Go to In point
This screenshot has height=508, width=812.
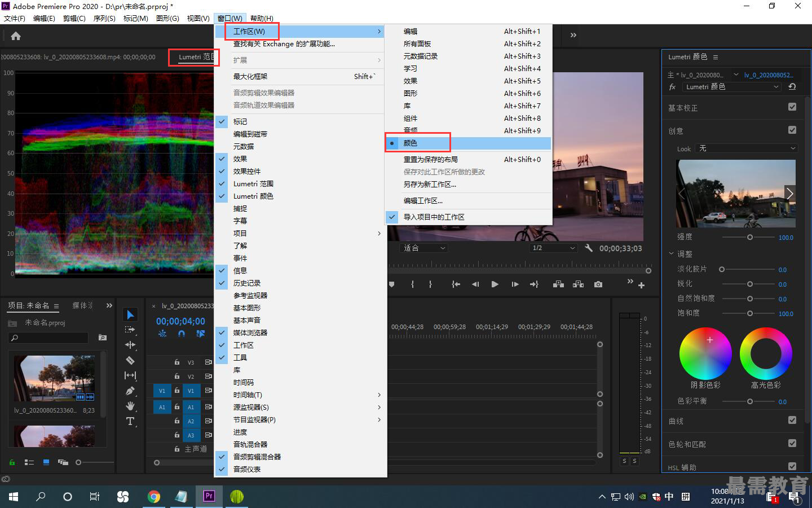point(456,284)
